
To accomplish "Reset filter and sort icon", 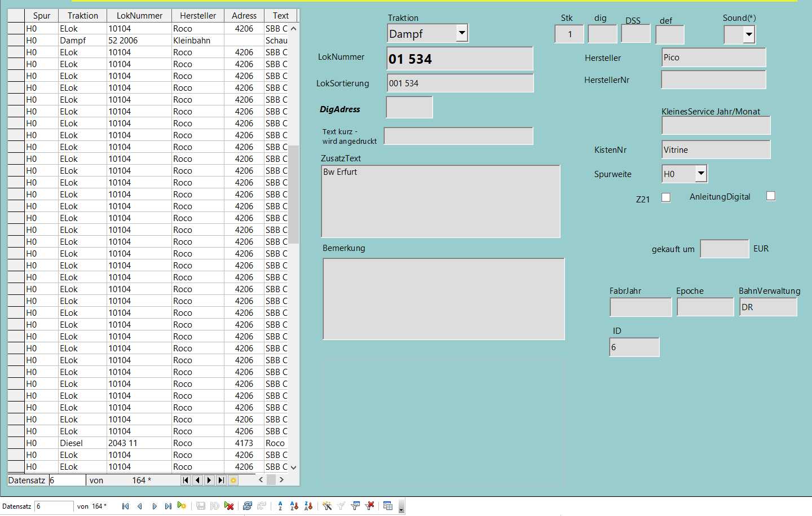I will pyautogui.click(x=370, y=506).
